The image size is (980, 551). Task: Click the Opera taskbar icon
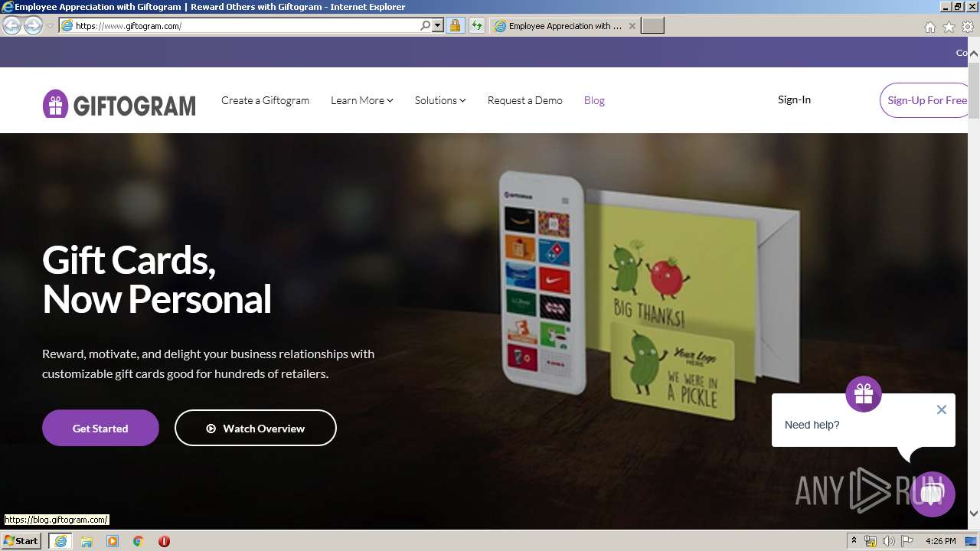coord(164,541)
